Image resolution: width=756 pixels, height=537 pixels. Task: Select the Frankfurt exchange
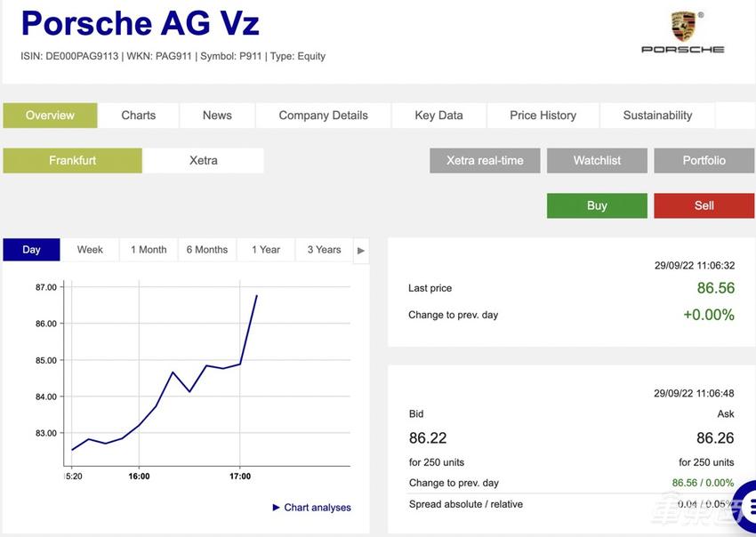tap(72, 161)
